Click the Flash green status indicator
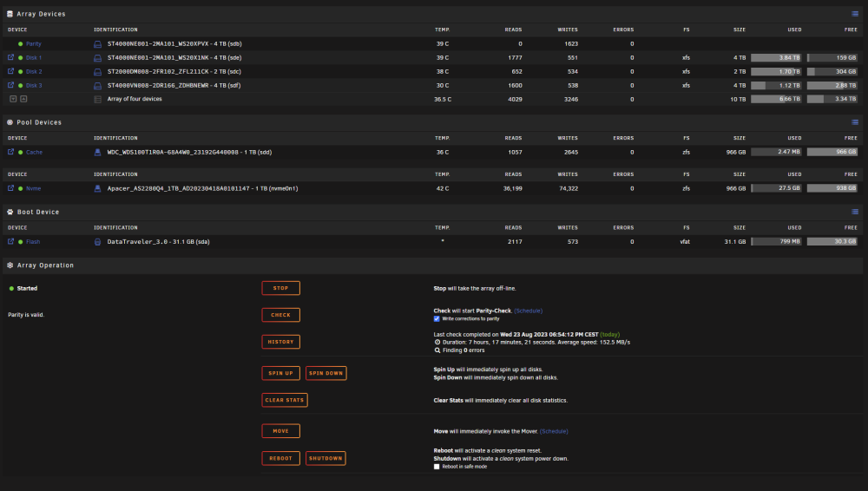This screenshot has width=868, height=491. click(21, 242)
